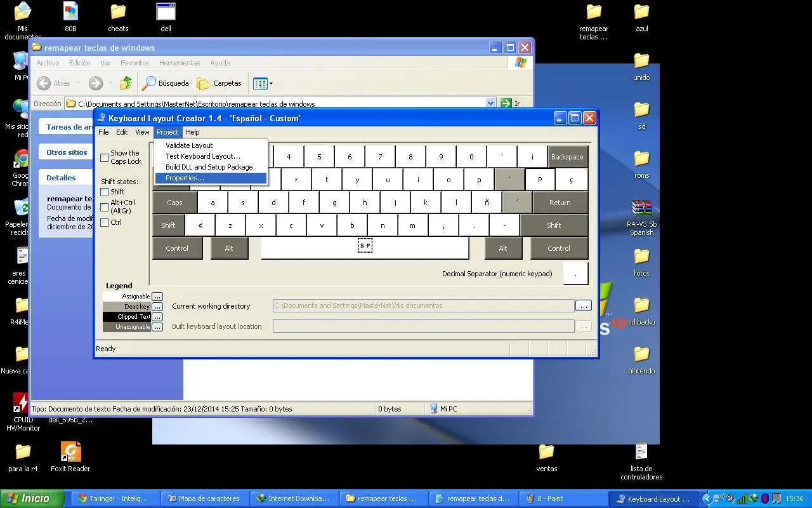Browse for the current working directory
Image resolution: width=812 pixels, height=508 pixels.
click(x=583, y=306)
